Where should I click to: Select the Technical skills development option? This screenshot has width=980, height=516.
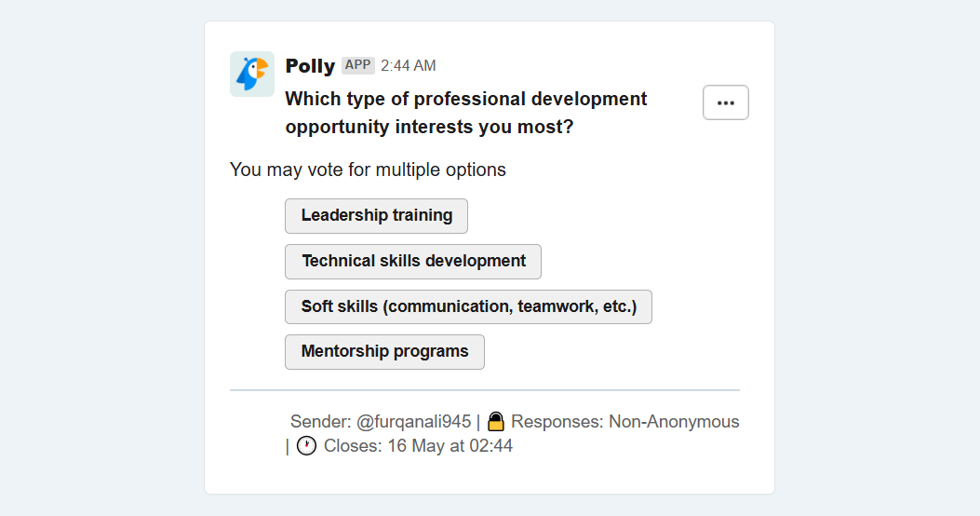point(413,262)
